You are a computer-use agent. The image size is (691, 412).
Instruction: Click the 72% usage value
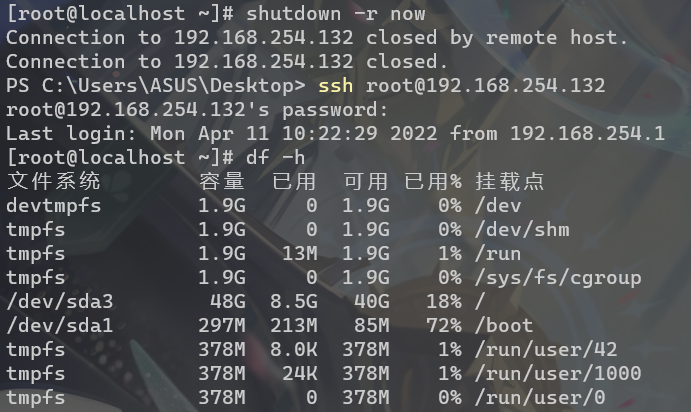point(444,326)
